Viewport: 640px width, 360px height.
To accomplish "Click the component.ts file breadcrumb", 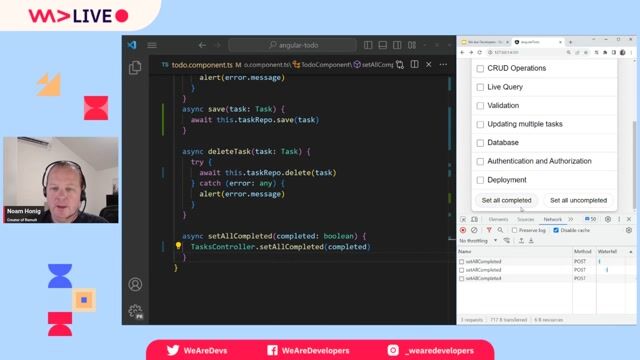I will (267, 65).
